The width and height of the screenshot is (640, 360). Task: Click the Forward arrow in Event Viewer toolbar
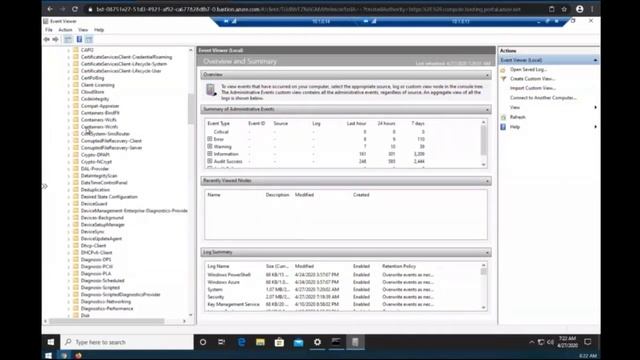pyautogui.click(x=56, y=40)
